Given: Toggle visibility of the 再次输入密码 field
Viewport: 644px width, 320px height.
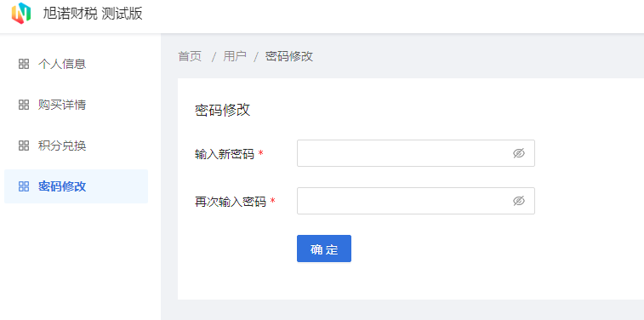Looking at the screenshot, I should pyautogui.click(x=519, y=201).
